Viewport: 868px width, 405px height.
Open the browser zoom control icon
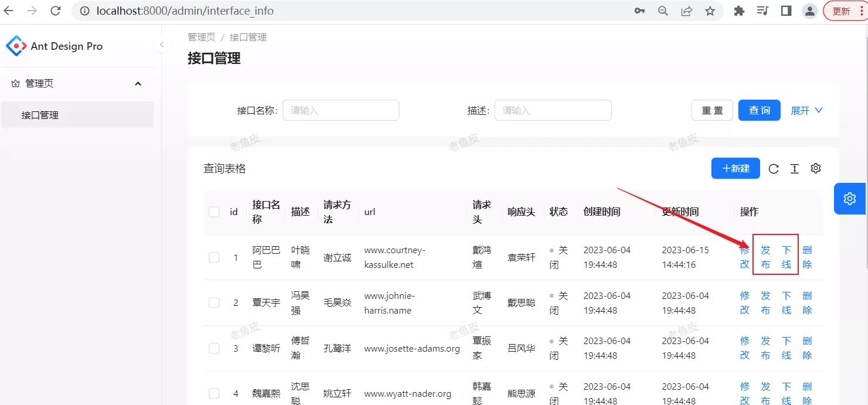pyautogui.click(x=663, y=11)
